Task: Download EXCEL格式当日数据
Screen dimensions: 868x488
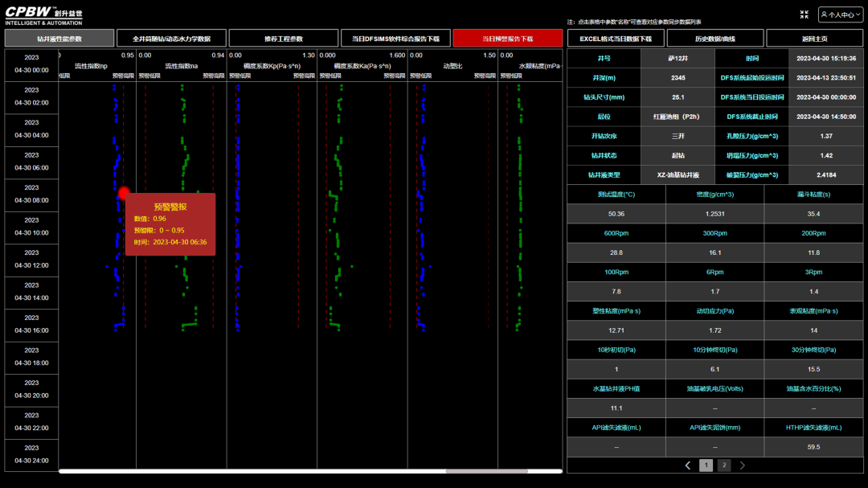Action: (616, 39)
